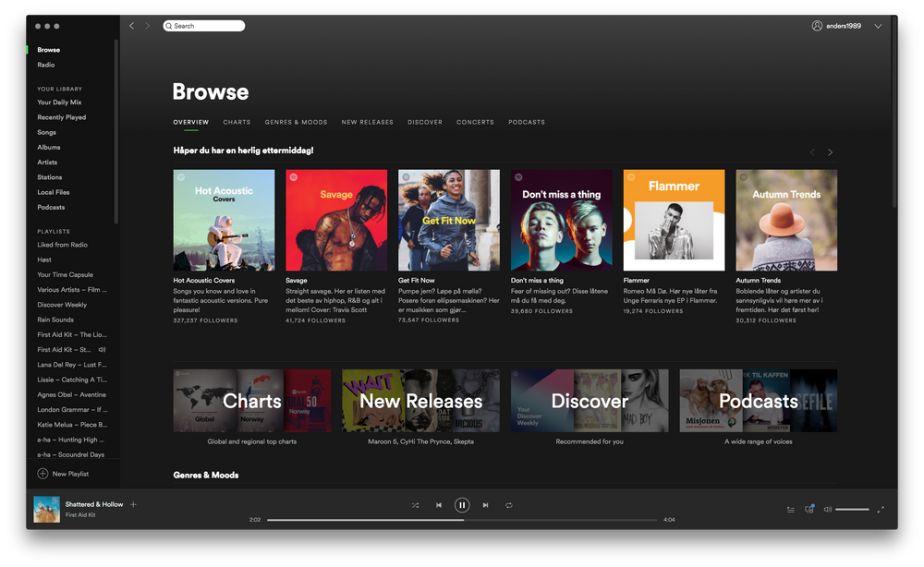The width and height of the screenshot is (924, 567).
Task: Show the previous featured playlists page
Action: coord(812,152)
